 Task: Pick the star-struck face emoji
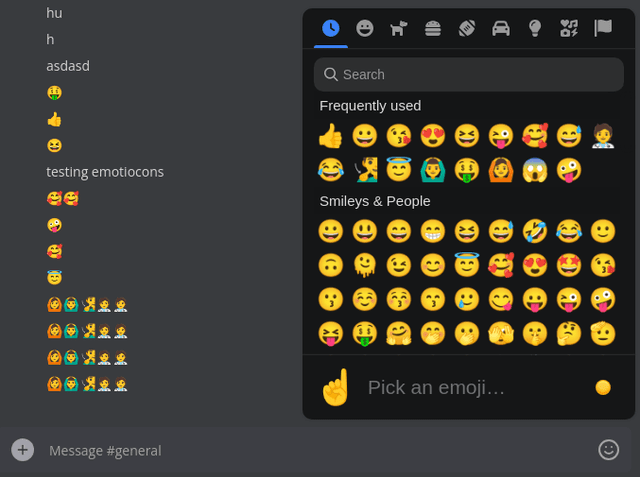click(x=569, y=266)
